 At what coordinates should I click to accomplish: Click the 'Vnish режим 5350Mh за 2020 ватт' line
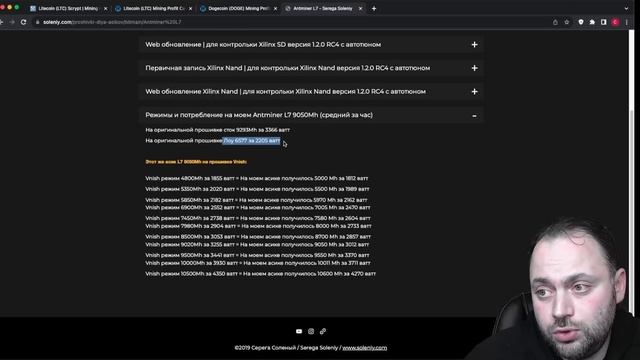(x=257, y=189)
